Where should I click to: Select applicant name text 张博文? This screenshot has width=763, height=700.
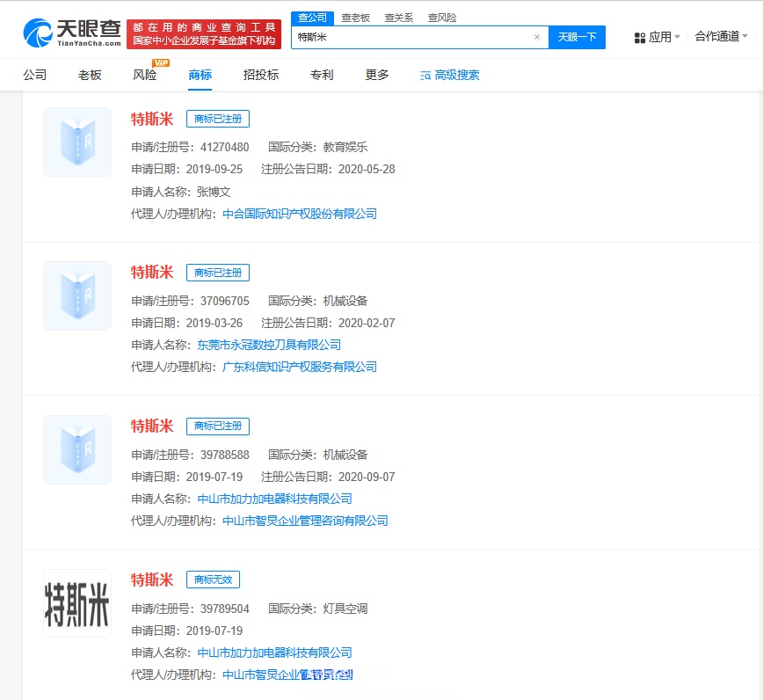pyautogui.click(x=213, y=192)
